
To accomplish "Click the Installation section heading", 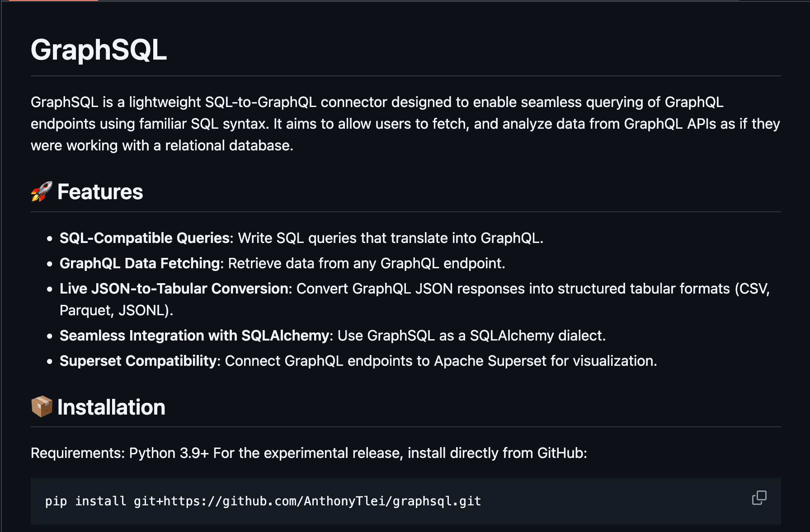I will (111, 407).
